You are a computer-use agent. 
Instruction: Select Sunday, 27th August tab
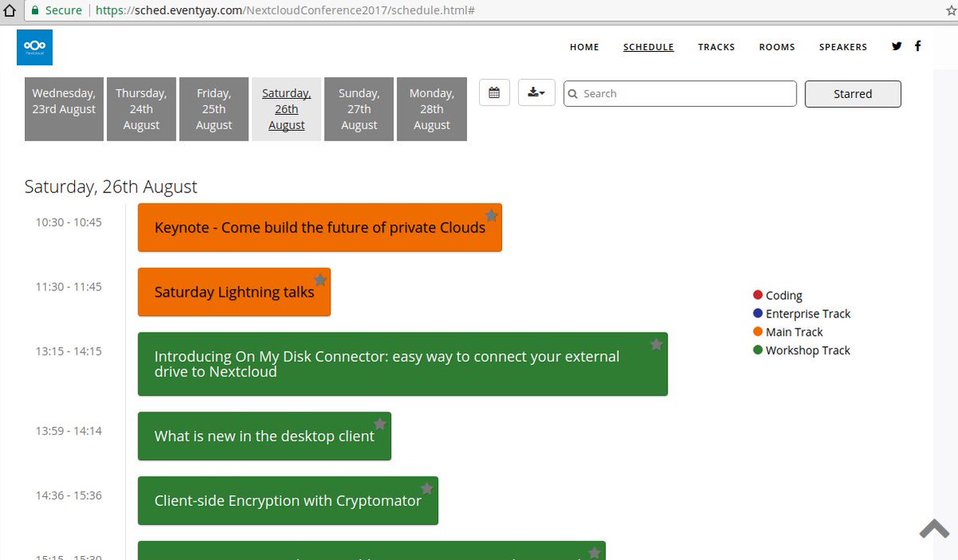coord(359,109)
